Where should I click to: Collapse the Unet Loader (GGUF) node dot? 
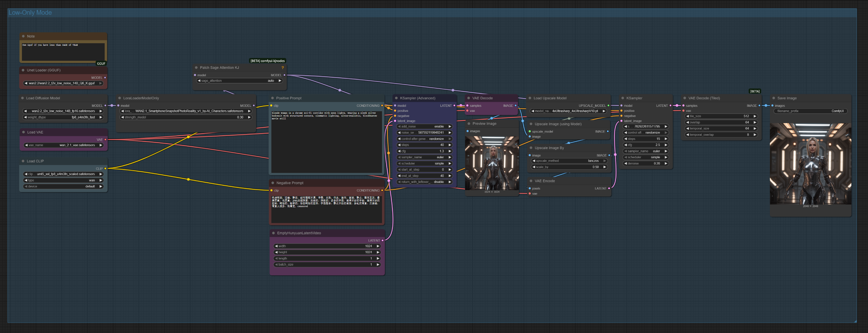(23, 70)
